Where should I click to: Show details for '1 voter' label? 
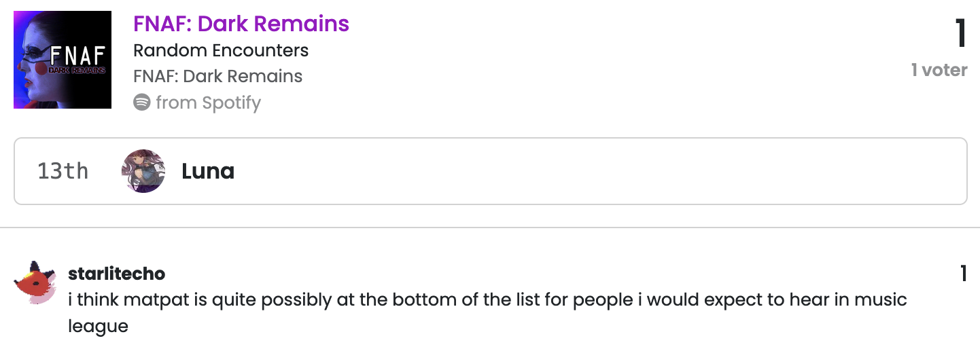tap(939, 70)
